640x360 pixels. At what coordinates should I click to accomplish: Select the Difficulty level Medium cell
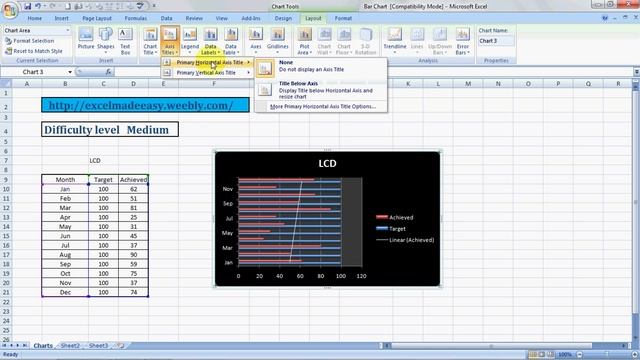click(110, 129)
